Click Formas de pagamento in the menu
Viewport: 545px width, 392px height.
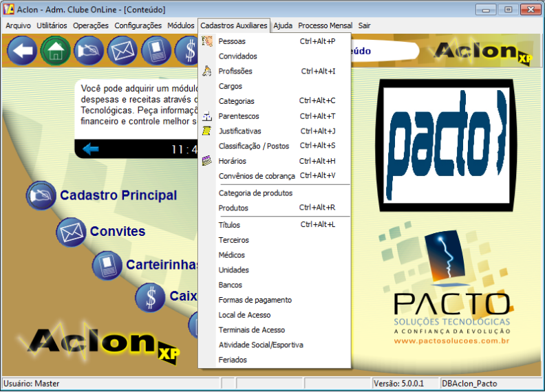click(255, 300)
